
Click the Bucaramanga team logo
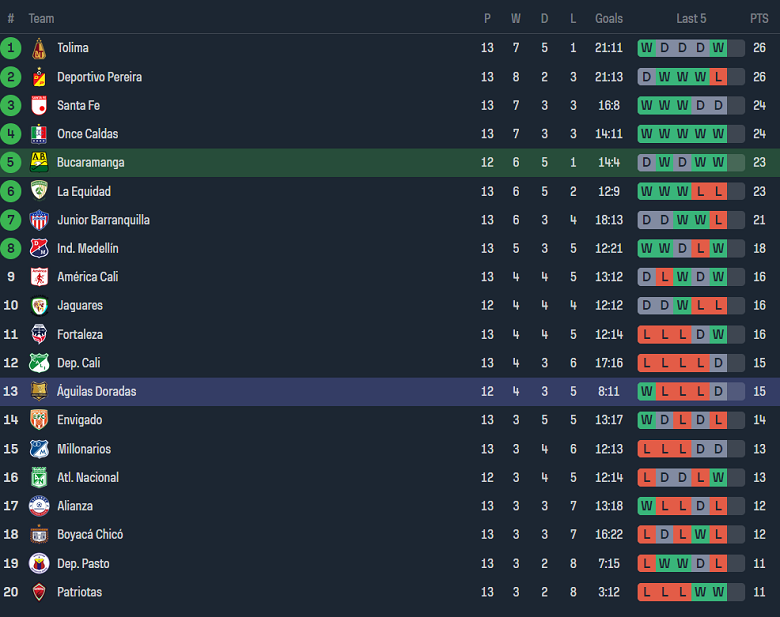39,162
